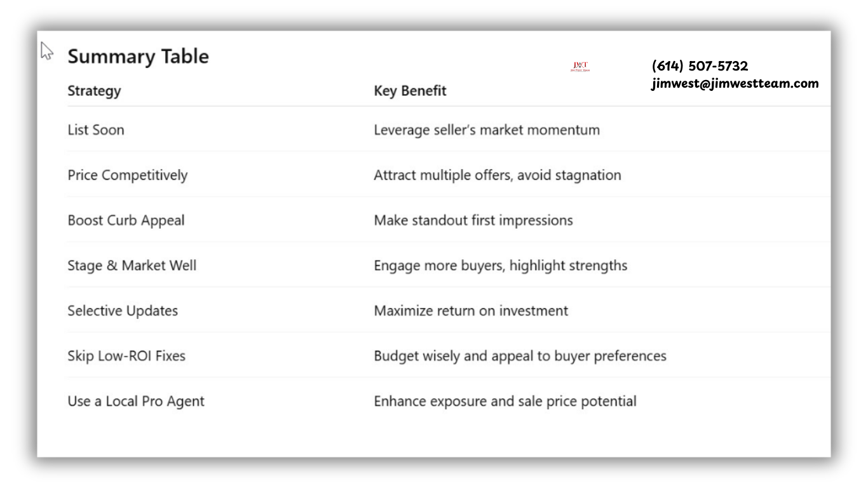868x488 pixels.
Task: Click the Boost Curb Appeal strategy
Action: pos(126,220)
